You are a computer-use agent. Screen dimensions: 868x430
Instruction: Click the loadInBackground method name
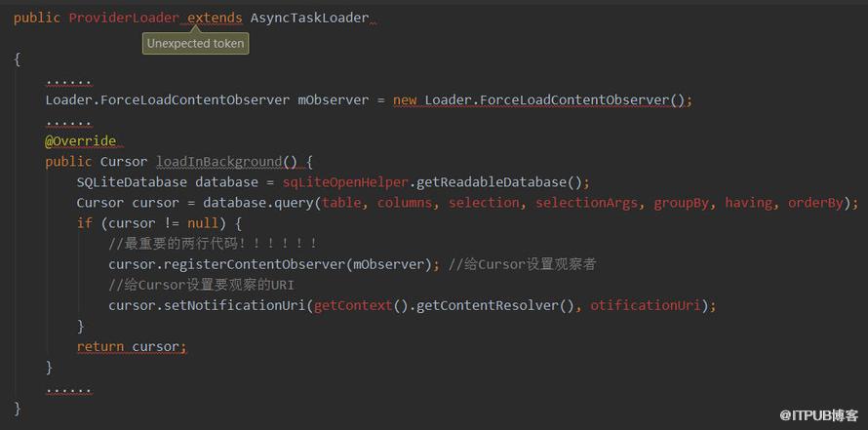coord(219,162)
